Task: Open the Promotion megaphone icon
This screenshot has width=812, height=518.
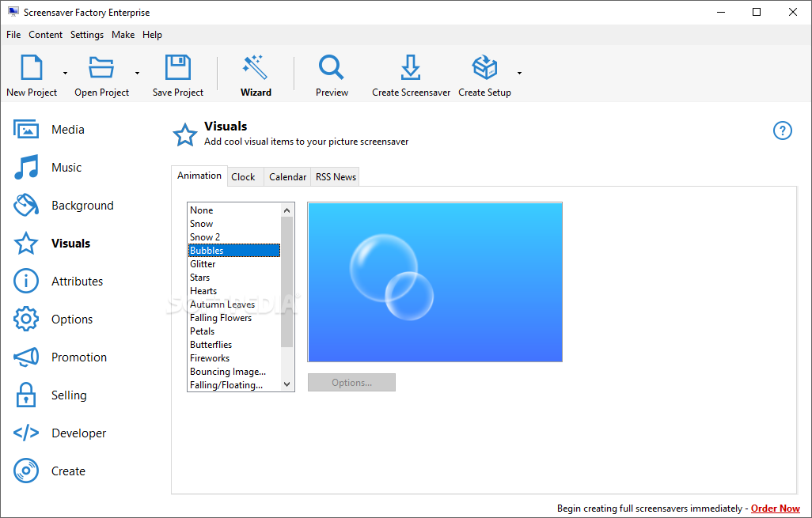Action: (26, 357)
